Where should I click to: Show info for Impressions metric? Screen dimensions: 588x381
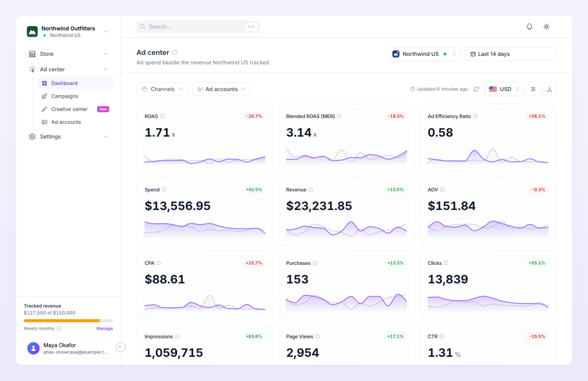(177, 336)
